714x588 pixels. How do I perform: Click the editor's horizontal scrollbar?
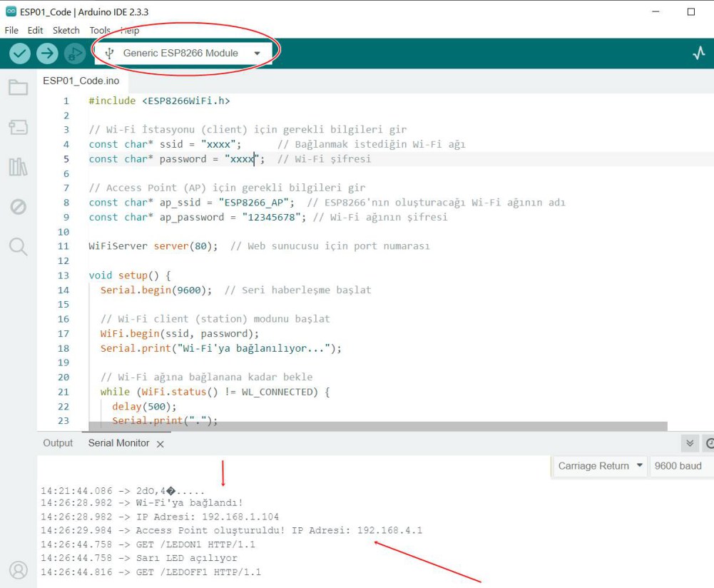coord(378,426)
